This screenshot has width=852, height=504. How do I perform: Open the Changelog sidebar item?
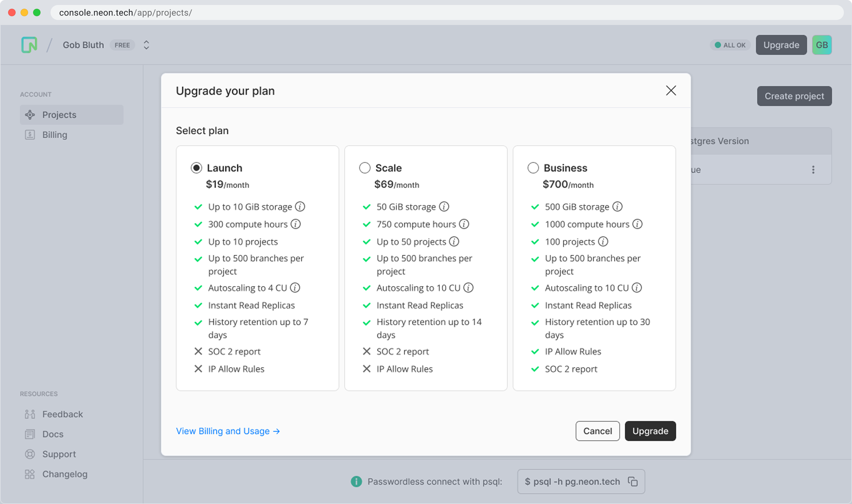click(x=65, y=474)
